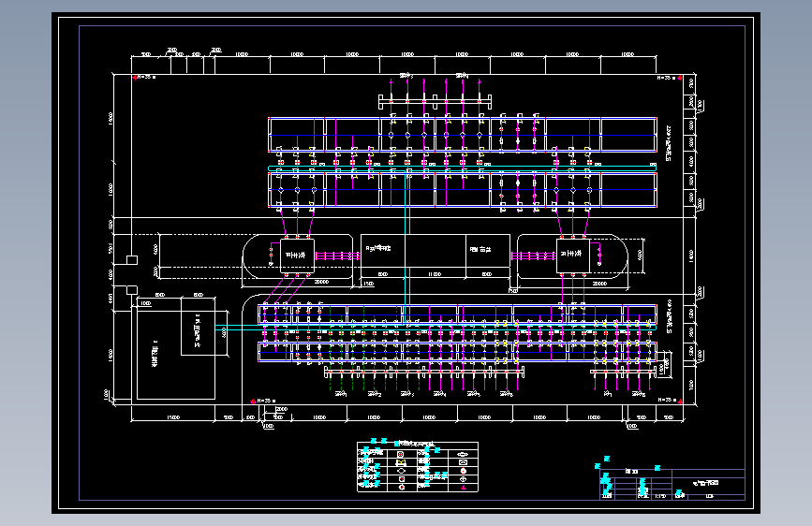Screen dimensions: 812x526
Task: Select the yellow-marked switch symbol in the legend
Action: 400,462
